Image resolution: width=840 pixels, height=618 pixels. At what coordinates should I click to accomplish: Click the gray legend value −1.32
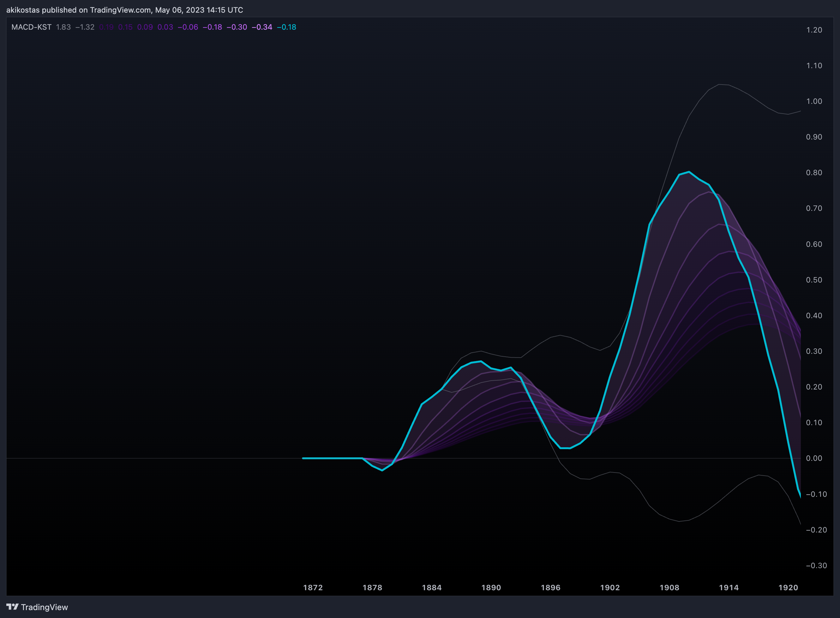pyautogui.click(x=85, y=27)
